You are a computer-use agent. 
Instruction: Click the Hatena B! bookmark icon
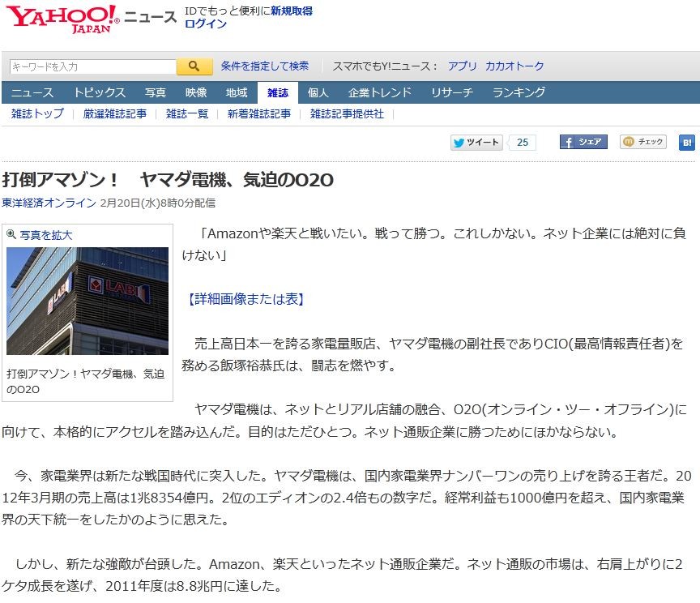click(x=686, y=143)
